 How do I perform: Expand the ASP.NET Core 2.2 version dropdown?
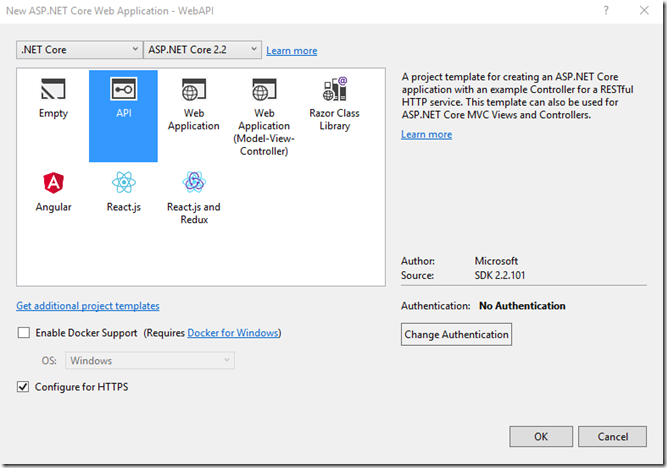coord(203,50)
